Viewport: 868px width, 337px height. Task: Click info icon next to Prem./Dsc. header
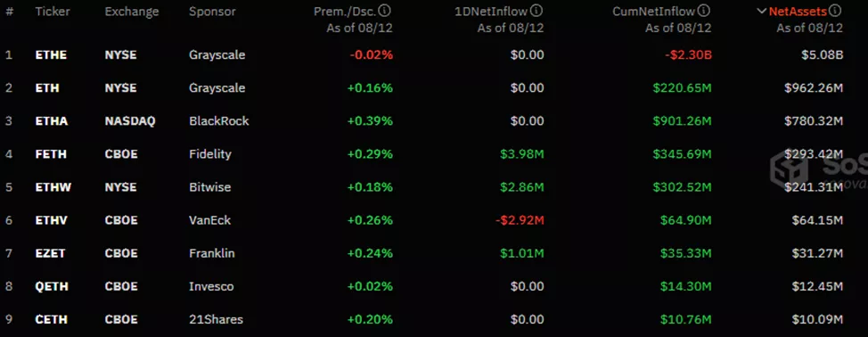pyautogui.click(x=386, y=11)
